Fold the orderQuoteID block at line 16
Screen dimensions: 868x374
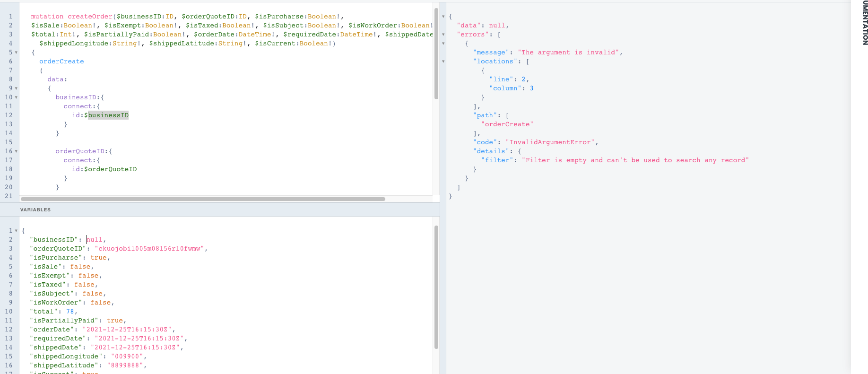[x=16, y=151]
